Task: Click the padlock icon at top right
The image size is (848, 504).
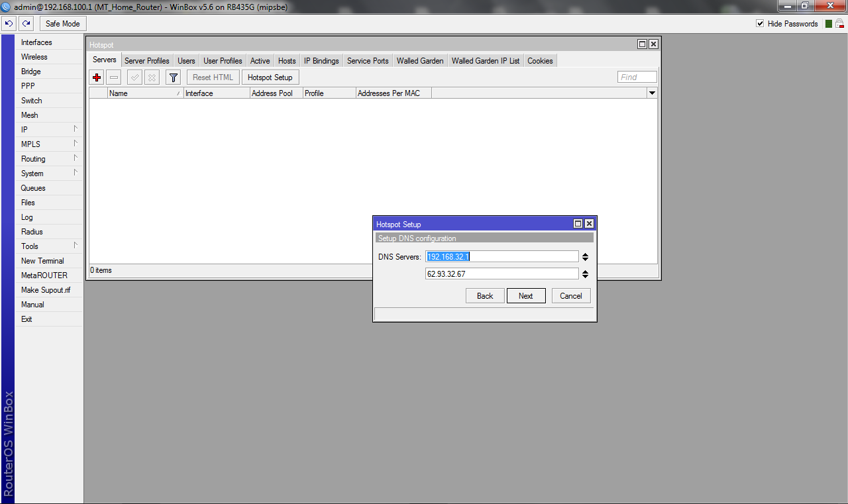Action: (839, 24)
